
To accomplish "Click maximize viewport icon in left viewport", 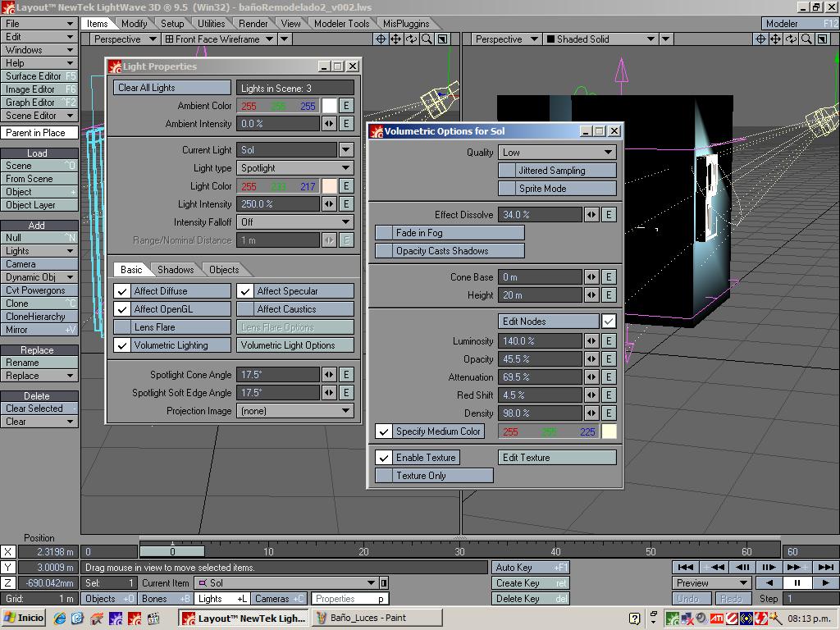I will tap(442, 39).
